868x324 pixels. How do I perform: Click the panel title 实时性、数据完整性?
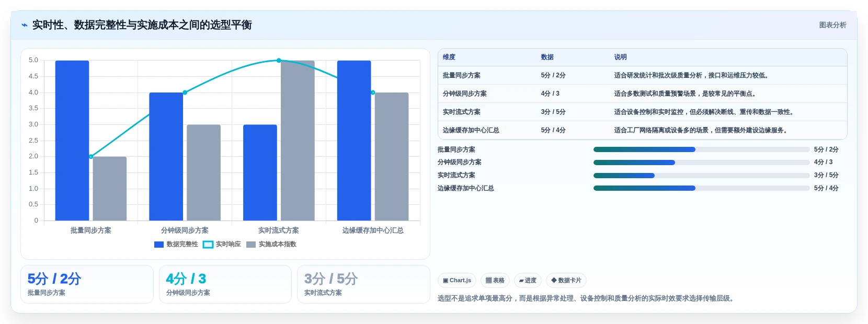coord(142,25)
